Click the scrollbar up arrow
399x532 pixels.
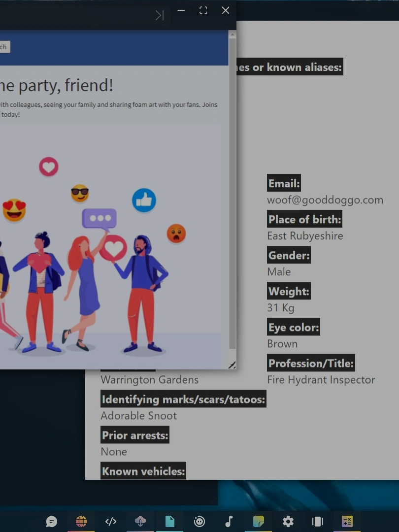pos(232,35)
